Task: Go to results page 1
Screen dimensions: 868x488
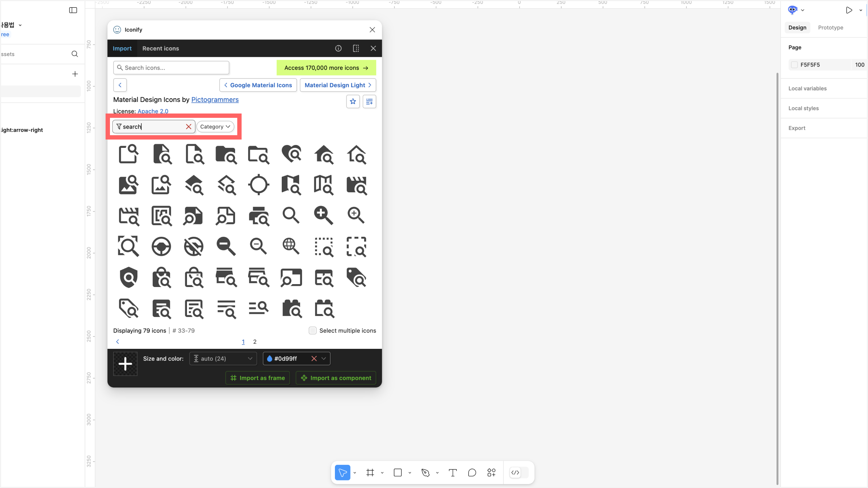Action: pyautogui.click(x=243, y=342)
